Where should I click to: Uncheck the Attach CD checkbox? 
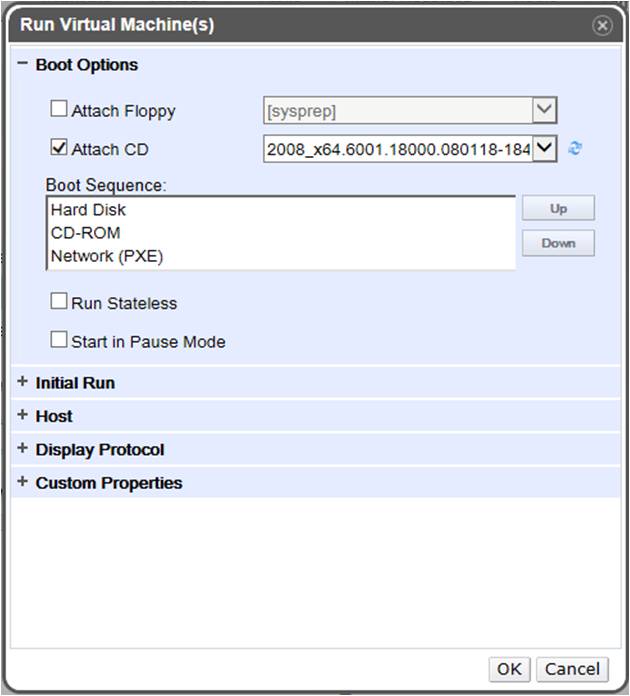coord(60,149)
